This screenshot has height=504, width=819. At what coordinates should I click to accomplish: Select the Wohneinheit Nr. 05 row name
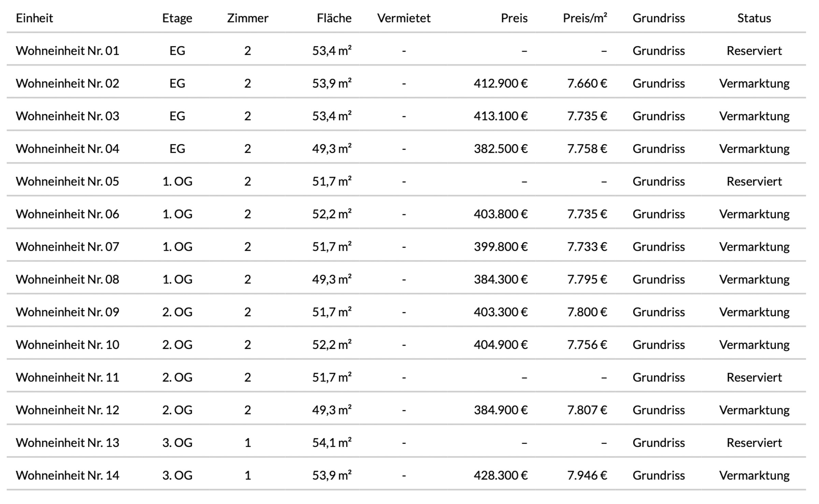coord(68,181)
